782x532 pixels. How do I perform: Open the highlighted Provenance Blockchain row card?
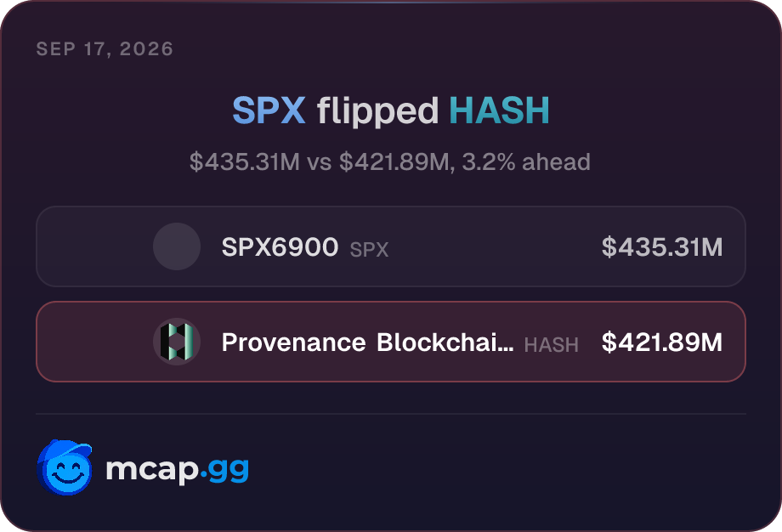click(x=391, y=342)
